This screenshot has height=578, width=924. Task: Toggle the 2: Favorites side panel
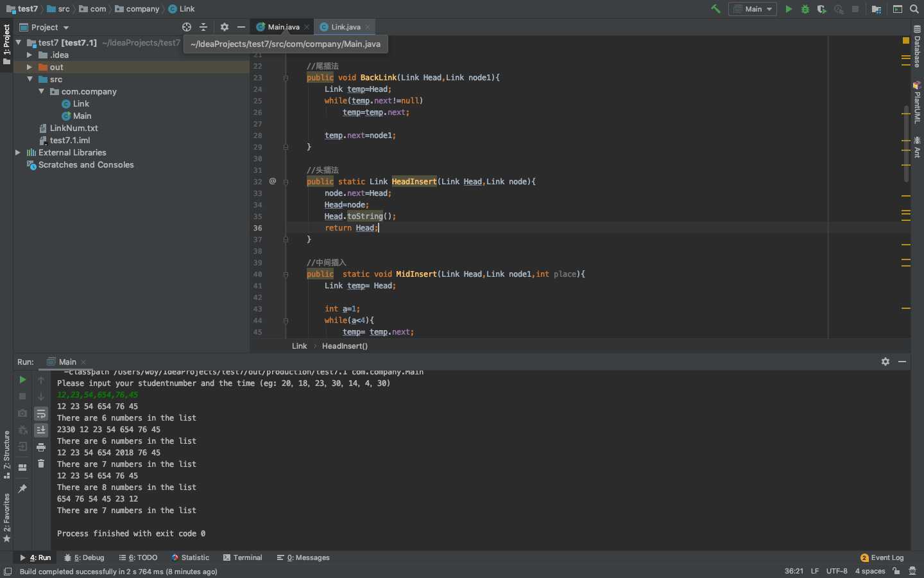pos(6,518)
